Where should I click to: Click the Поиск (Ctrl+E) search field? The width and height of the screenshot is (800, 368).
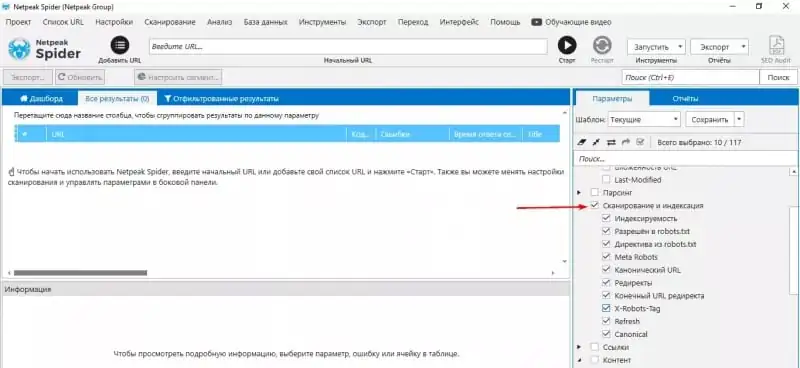coord(690,78)
